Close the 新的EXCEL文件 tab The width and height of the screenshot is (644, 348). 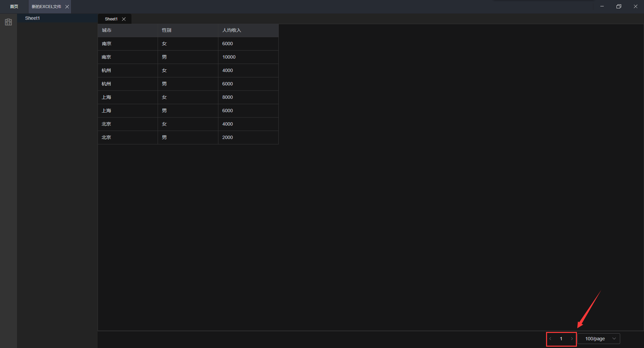click(x=67, y=7)
